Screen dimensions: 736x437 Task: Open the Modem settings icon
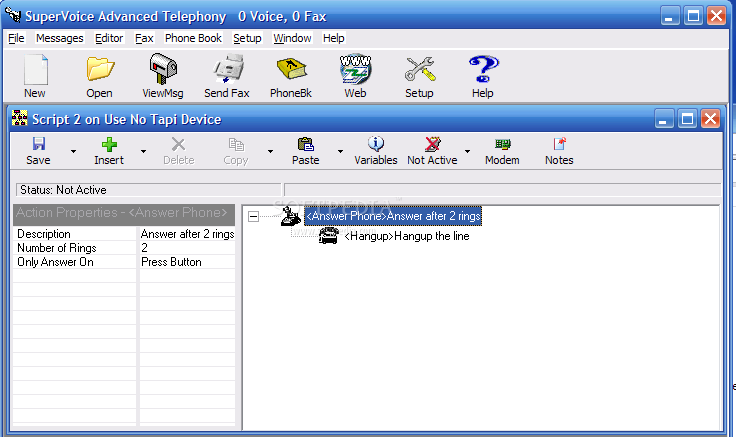502,144
